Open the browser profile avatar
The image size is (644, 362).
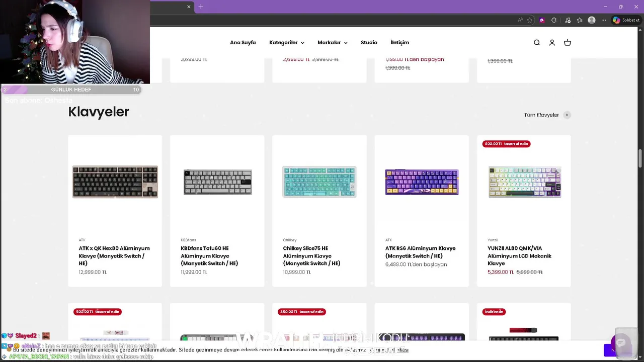pyautogui.click(x=592, y=20)
